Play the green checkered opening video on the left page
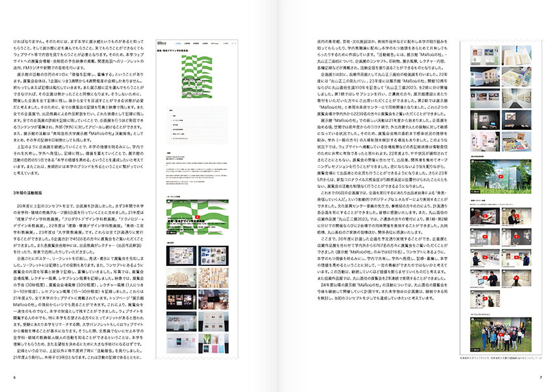555x392 pixels. [x=197, y=217]
